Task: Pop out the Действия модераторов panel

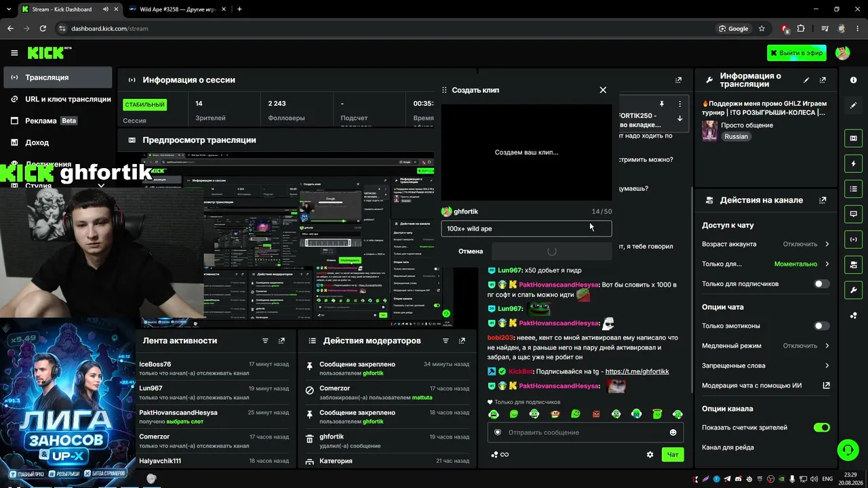Action: pyautogui.click(x=462, y=341)
